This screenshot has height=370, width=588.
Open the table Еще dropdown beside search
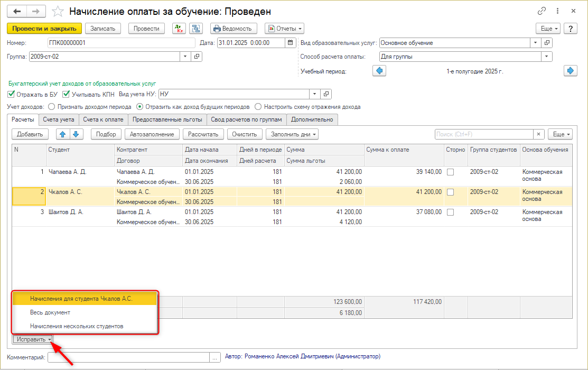[560, 134]
